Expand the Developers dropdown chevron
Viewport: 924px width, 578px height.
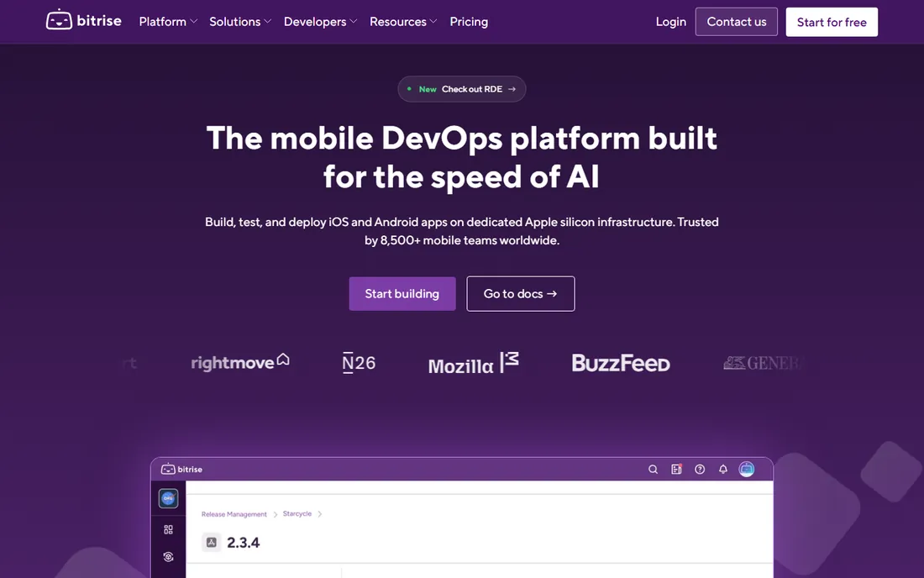[354, 22]
